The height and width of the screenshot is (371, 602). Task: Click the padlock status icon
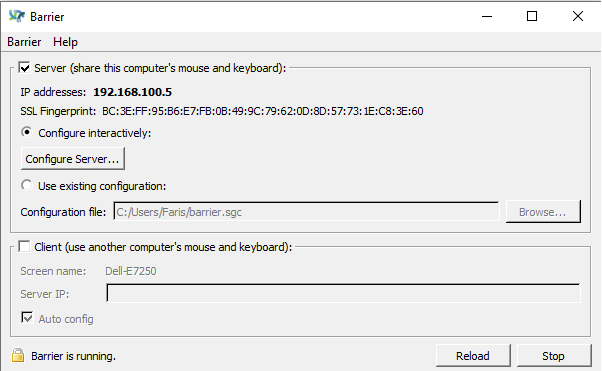[x=18, y=355]
